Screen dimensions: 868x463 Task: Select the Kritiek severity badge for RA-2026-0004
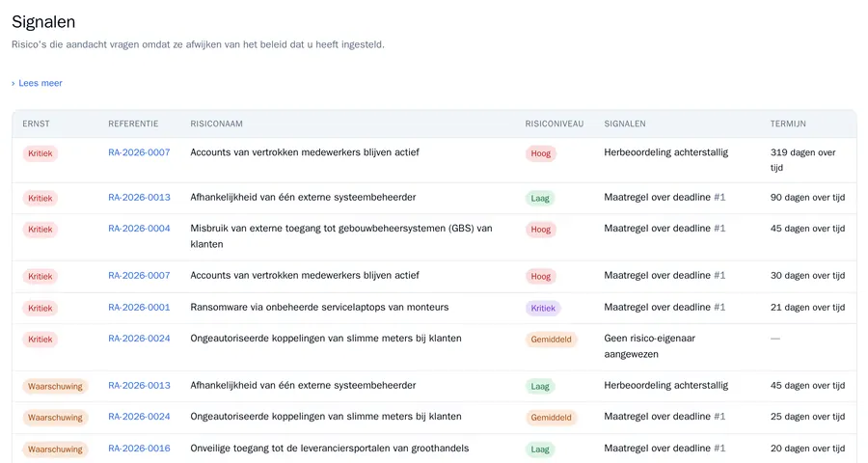(x=40, y=230)
